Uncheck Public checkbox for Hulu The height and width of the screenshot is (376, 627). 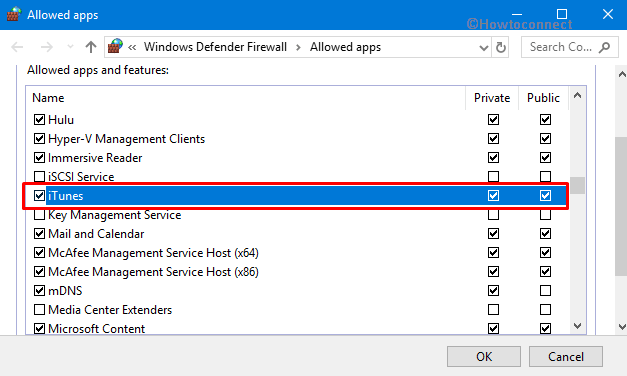[545, 119]
